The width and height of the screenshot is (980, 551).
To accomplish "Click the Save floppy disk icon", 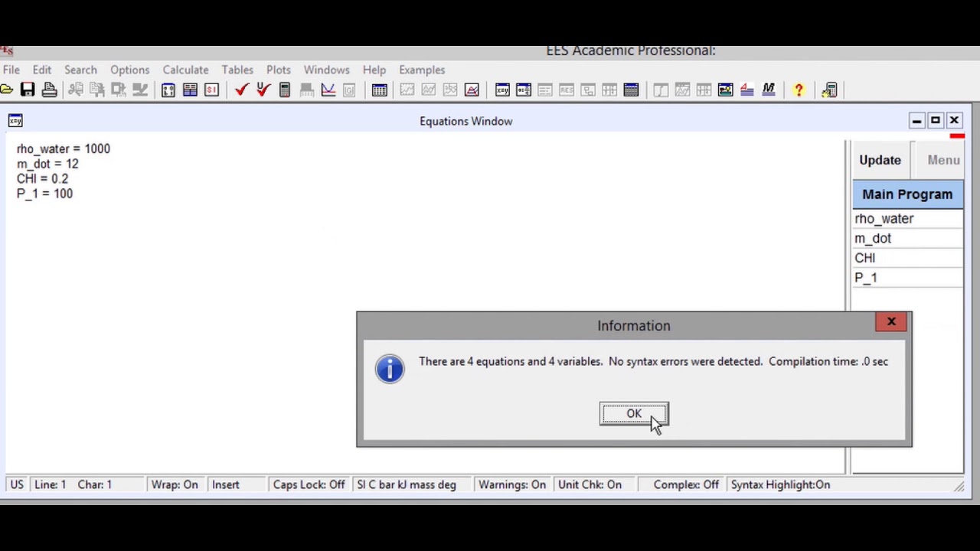I will pos(28,90).
